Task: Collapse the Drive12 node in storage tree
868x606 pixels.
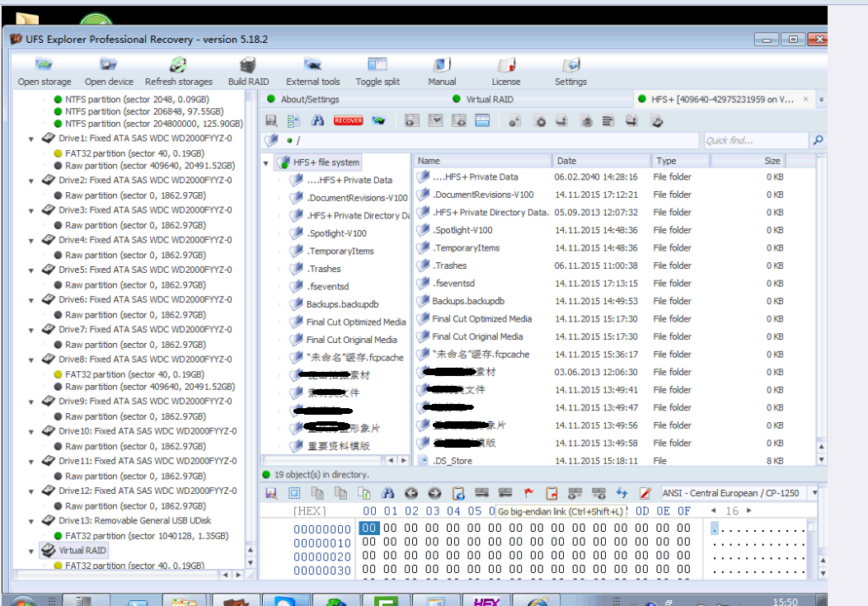Action: 31,491
